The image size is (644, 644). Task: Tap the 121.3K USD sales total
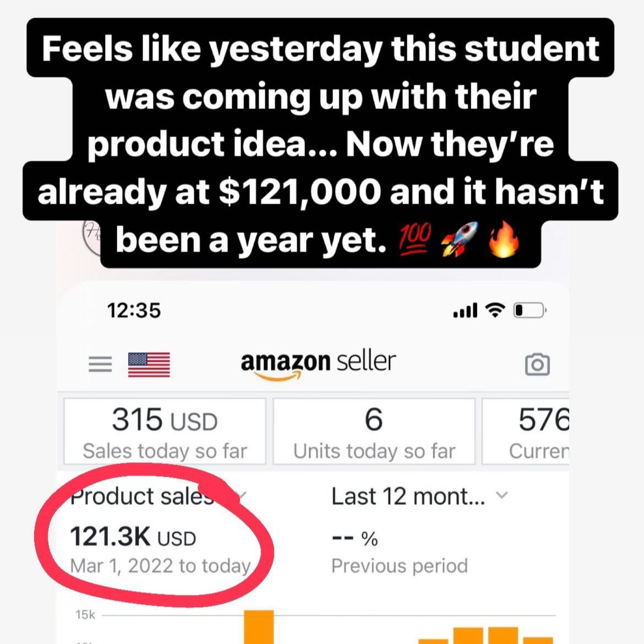(133, 537)
